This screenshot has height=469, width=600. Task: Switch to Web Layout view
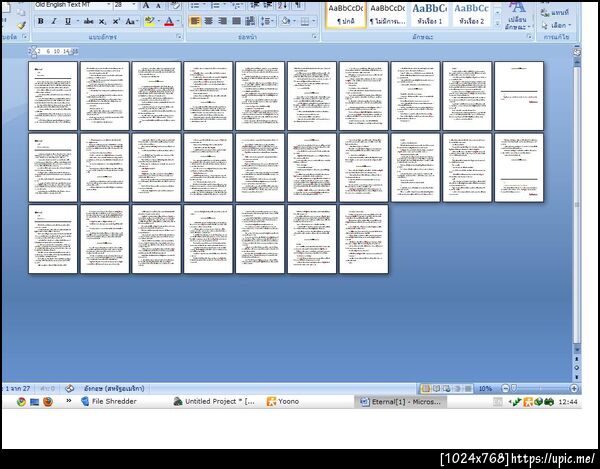pyautogui.click(x=447, y=389)
